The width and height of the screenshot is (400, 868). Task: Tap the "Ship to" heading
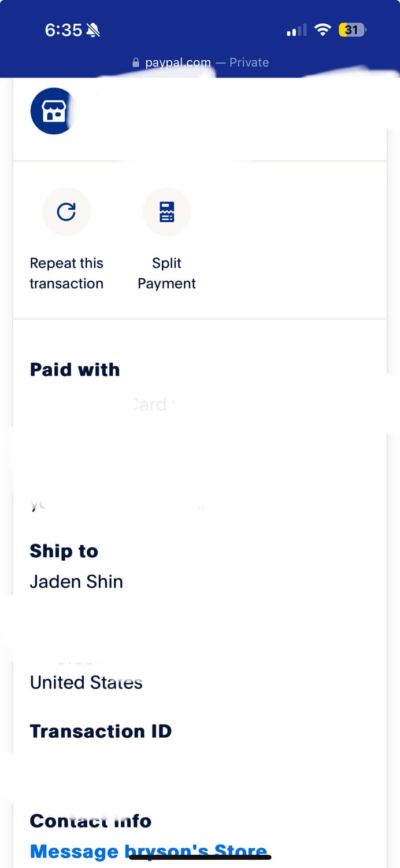tap(64, 551)
